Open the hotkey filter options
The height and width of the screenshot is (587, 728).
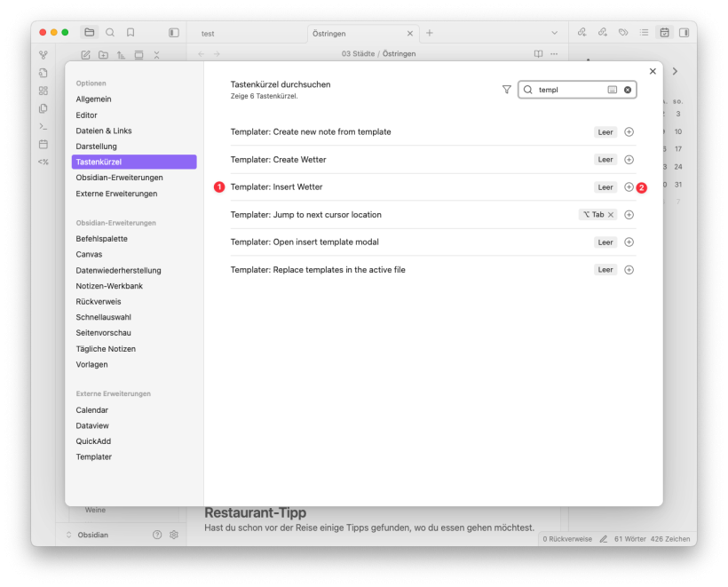point(507,90)
